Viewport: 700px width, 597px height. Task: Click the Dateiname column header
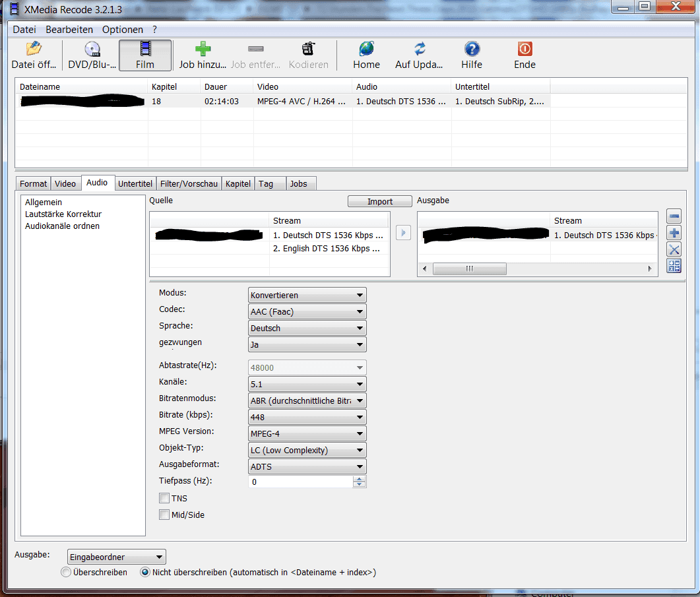click(81, 86)
